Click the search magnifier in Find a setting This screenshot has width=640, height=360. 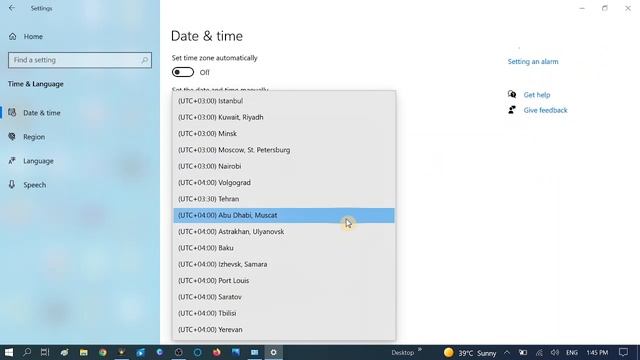[144, 60]
